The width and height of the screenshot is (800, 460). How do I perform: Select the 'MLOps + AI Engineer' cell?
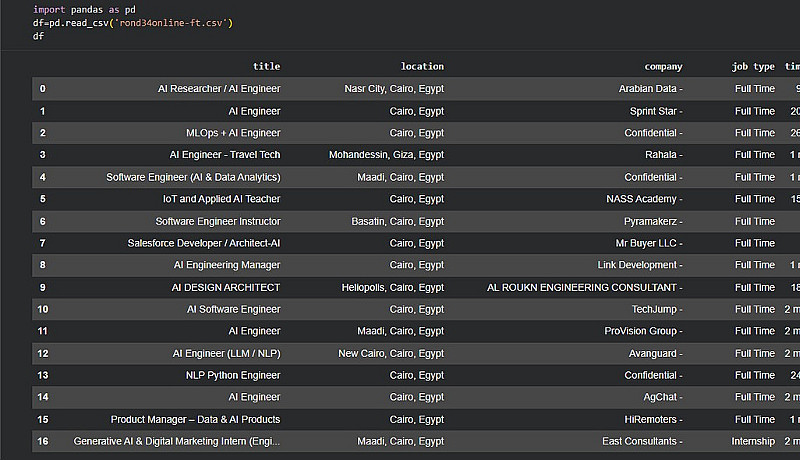[233, 133]
